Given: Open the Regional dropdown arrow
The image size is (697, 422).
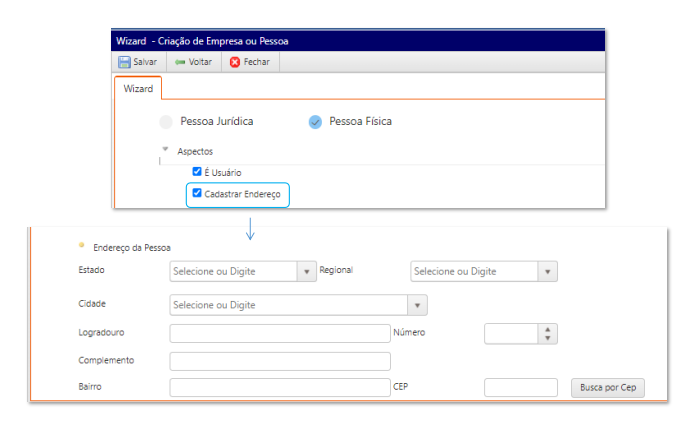Looking at the screenshot, I should click(547, 271).
